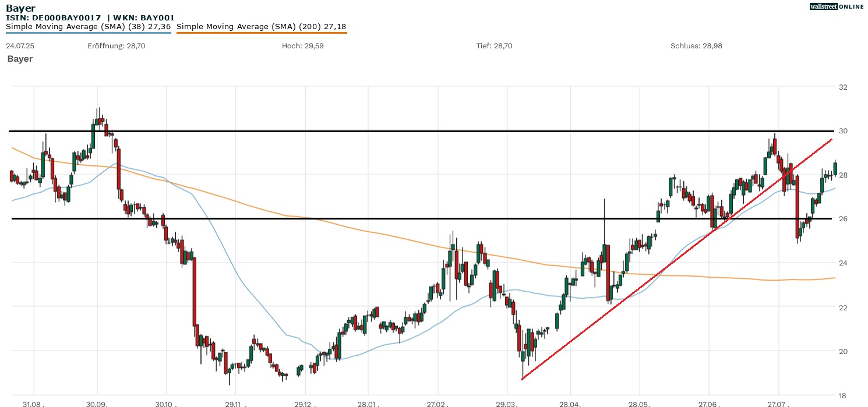Click the Eröffnung 28,70 value

[x=116, y=45]
